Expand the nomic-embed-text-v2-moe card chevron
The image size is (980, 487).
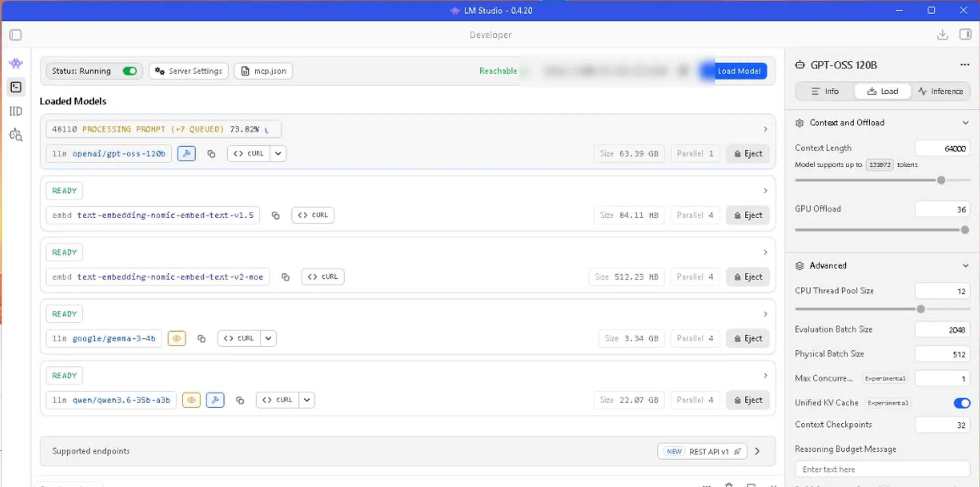[x=765, y=252]
